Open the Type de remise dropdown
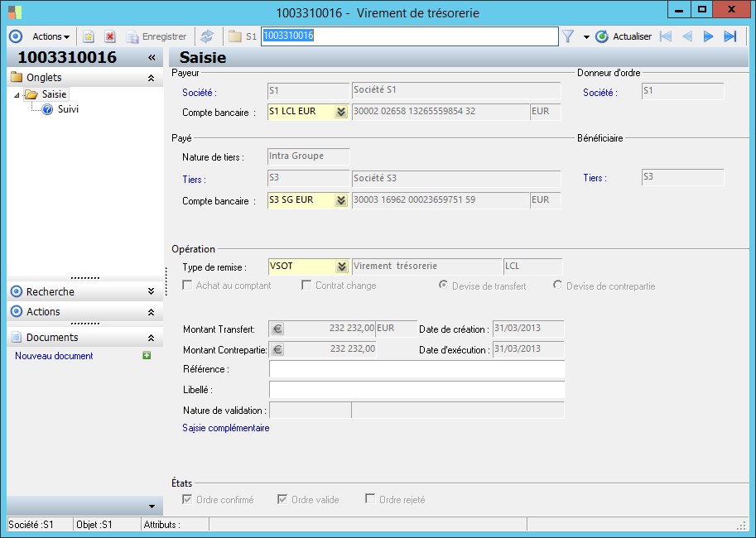 click(340, 267)
